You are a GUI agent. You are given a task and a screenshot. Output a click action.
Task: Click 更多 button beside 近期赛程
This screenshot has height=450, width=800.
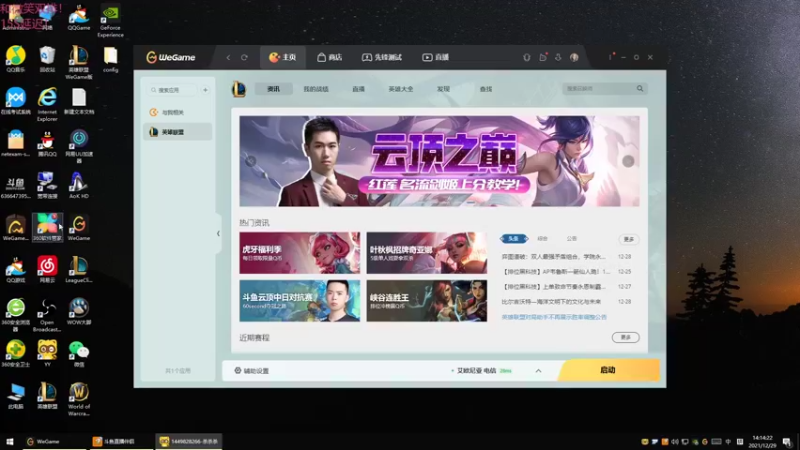tap(626, 337)
